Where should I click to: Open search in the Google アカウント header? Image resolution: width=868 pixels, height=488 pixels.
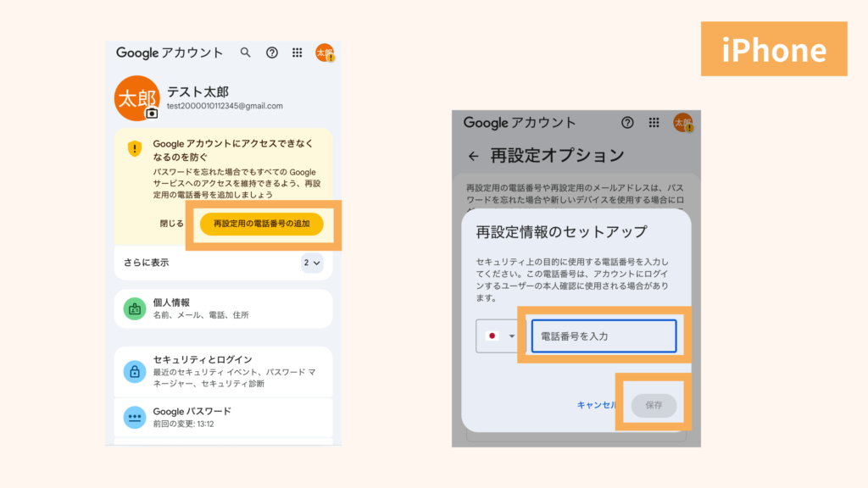[x=245, y=52]
